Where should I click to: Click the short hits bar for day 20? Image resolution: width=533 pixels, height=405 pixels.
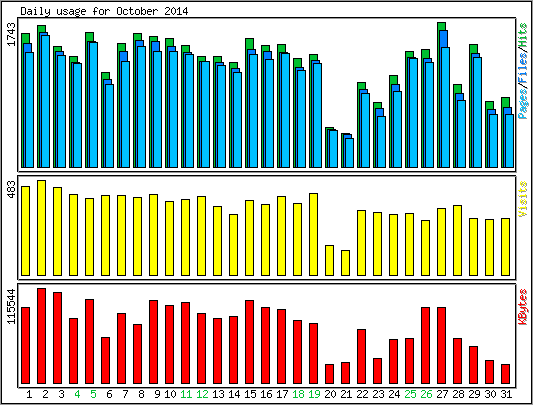coord(329,148)
